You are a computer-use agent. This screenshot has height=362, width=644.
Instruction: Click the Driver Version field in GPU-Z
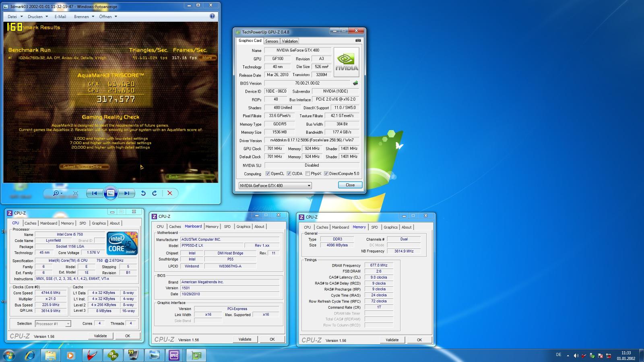tap(312, 140)
